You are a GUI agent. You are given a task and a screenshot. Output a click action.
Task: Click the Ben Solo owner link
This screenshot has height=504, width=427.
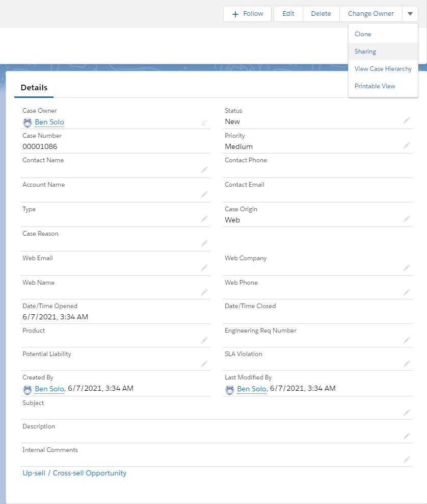[x=49, y=122]
